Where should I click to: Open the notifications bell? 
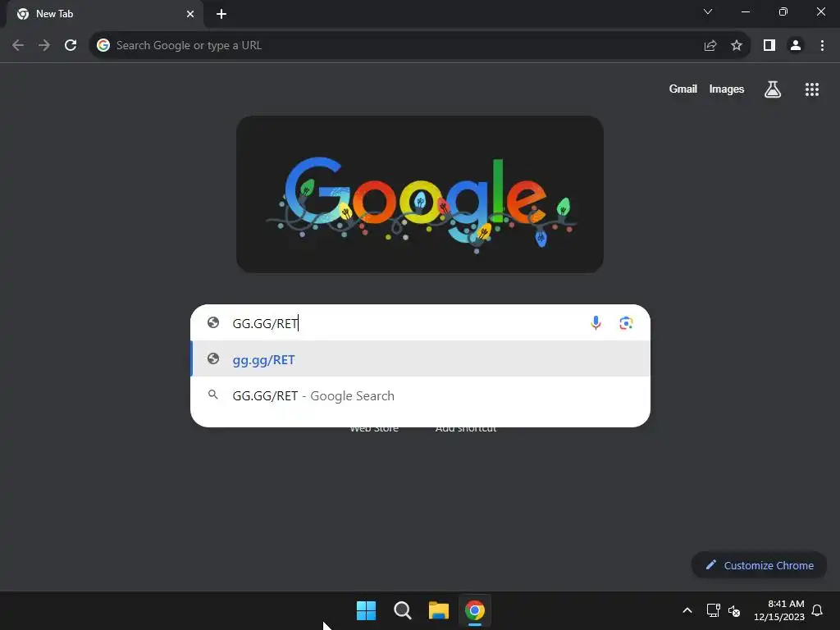coord(817,610)
